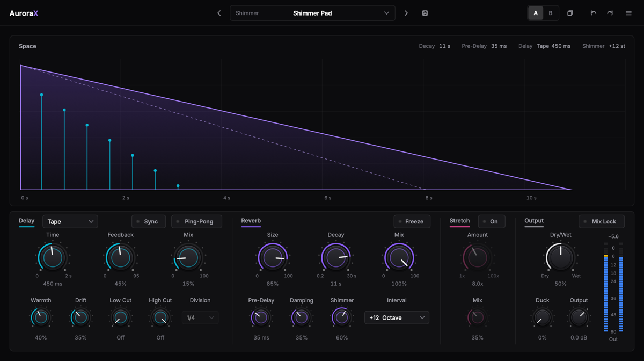The image size is (644, 361).
Task: Click the Decay 11 s readout in Space header
Action: click(435, 46)
